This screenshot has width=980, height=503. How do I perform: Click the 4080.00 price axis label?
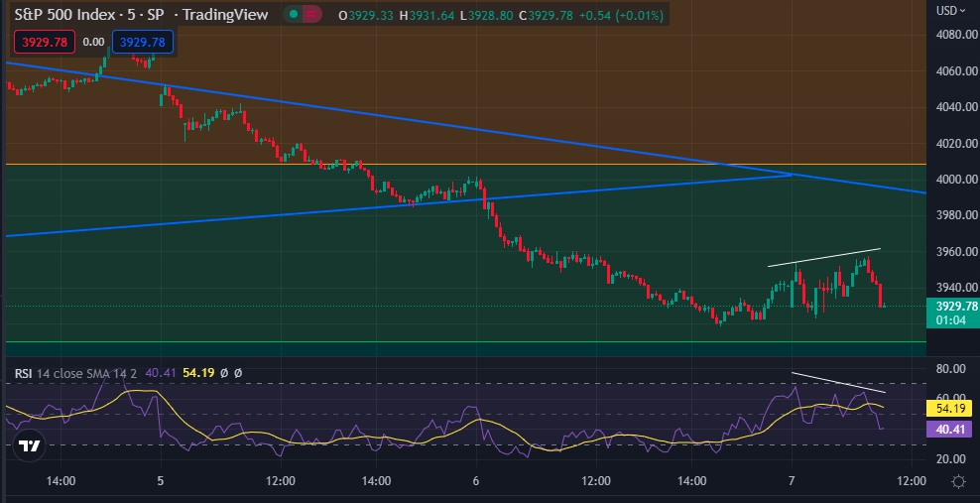coord(957,35)
